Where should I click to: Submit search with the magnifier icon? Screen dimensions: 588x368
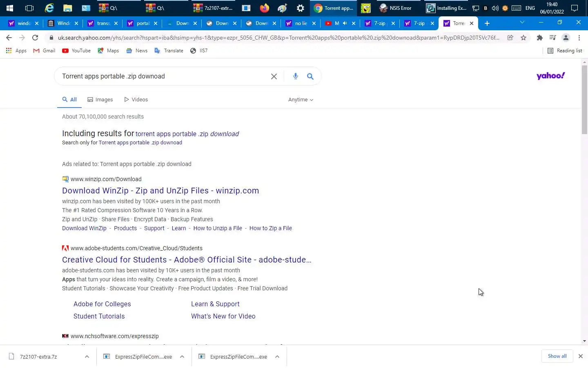coord(310,76)
